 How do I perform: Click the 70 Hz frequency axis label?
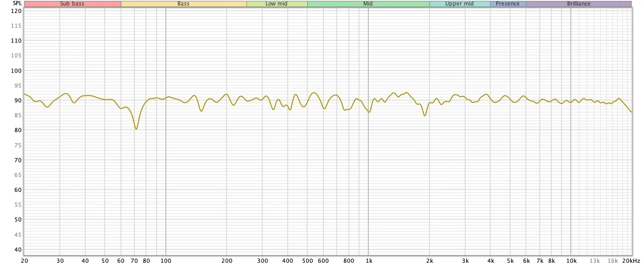tap(134, 261)
